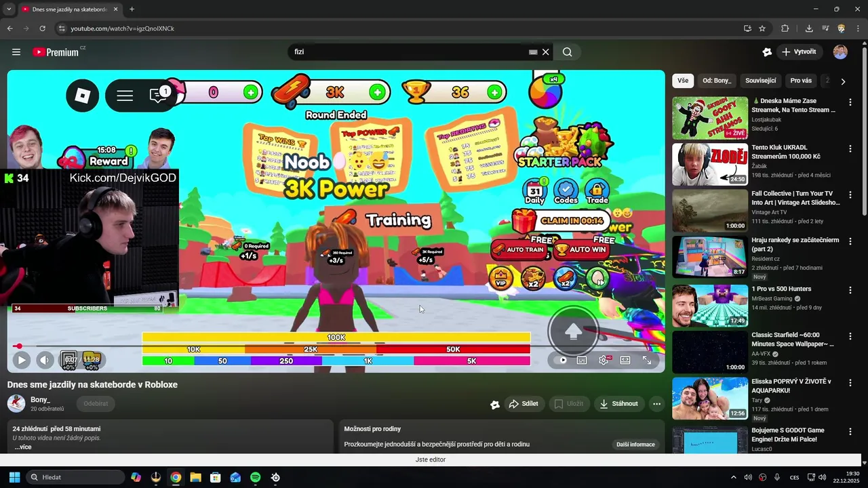Viewport: 868px width, 488px height.
Task: Open options menu for Dneska Máme Zase Streamek
Action: click(850, 102)
